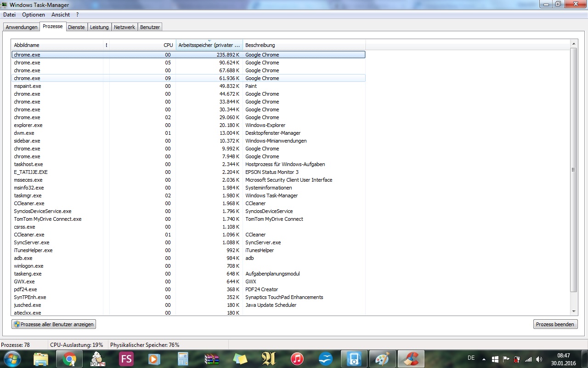Select the jusched.exe process
The height and width of the screenshot is (368, 588).
pyautogui.click(x=188, y=305)
